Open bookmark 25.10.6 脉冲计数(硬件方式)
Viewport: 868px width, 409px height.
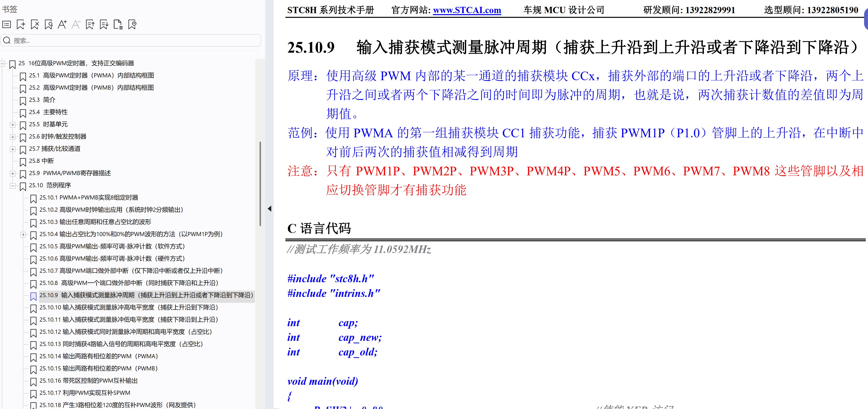click(113, 258)
